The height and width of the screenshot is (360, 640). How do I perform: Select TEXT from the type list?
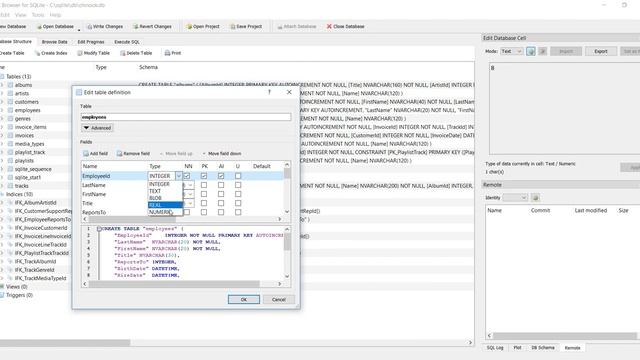pyautogui.click(x=165, y=191)
